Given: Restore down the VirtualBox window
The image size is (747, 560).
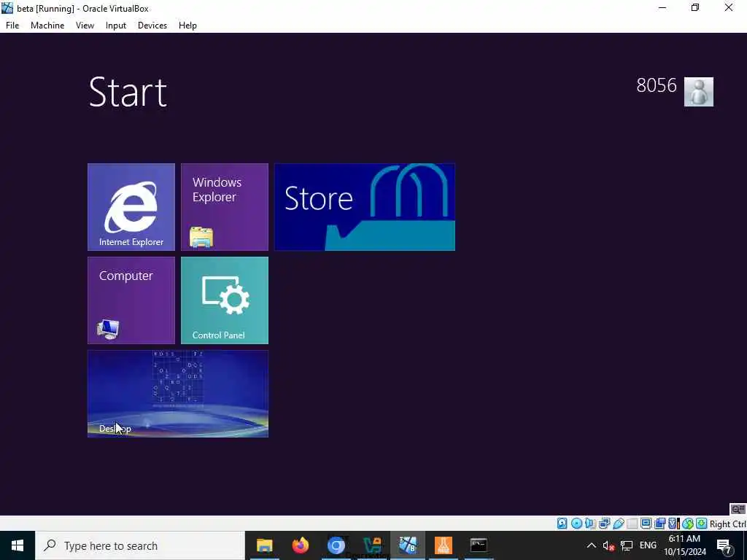Looking at the screenshot, I should point(695,7).
